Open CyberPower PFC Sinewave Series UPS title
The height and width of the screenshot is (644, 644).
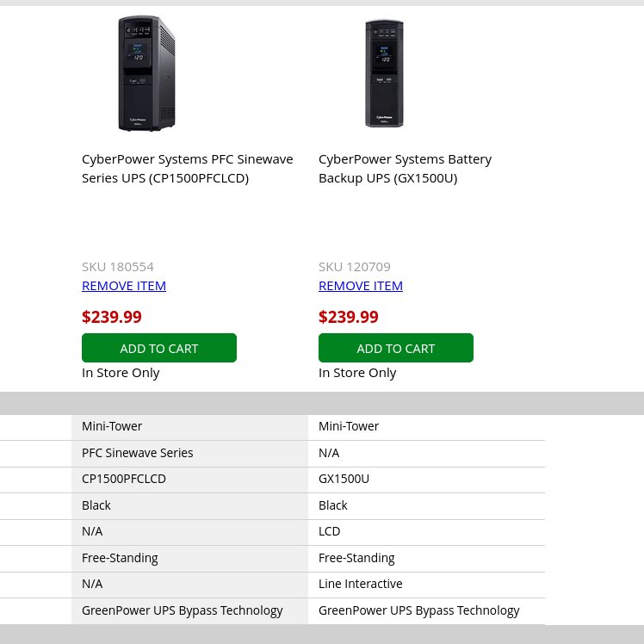pos(188,169)
